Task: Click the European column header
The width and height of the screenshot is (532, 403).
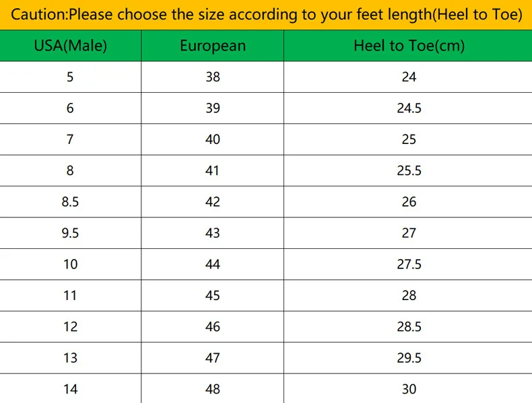Action: tap(213, 46)
